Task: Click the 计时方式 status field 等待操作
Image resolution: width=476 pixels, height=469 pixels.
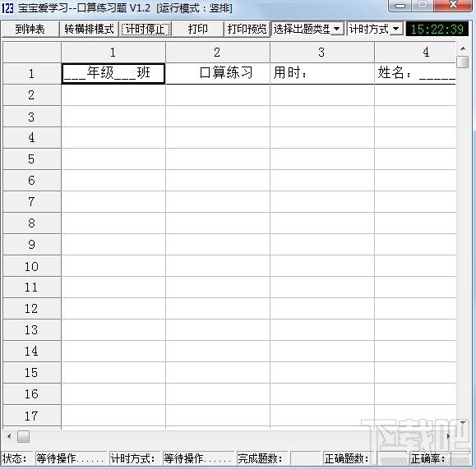Action: 198,458
